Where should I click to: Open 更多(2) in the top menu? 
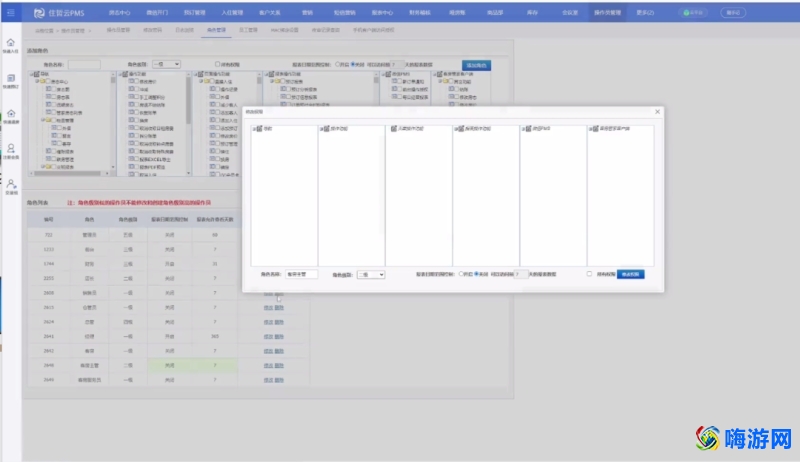(645, 13)
